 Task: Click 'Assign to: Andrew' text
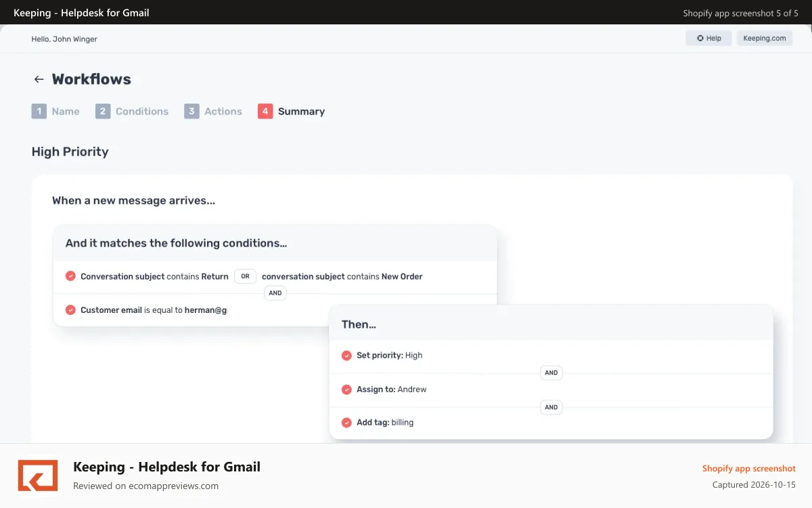392,389
